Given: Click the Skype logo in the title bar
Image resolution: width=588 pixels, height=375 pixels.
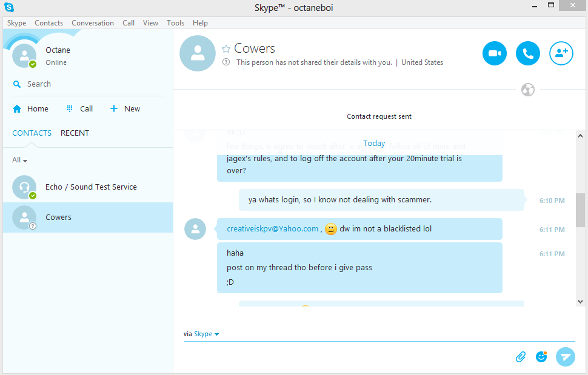Looking at the screenshot, I should click(x=9, y=7).
